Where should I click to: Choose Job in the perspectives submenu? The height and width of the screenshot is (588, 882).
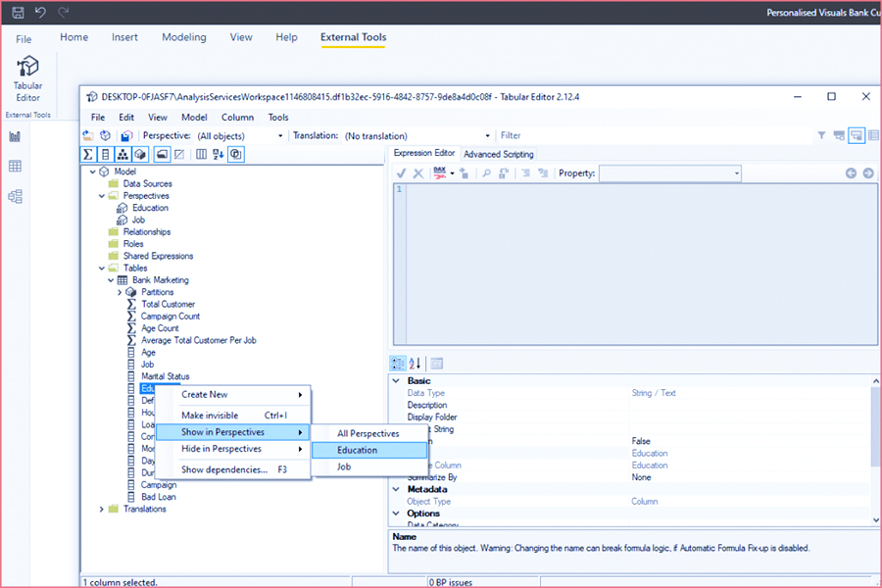point(369,467)
